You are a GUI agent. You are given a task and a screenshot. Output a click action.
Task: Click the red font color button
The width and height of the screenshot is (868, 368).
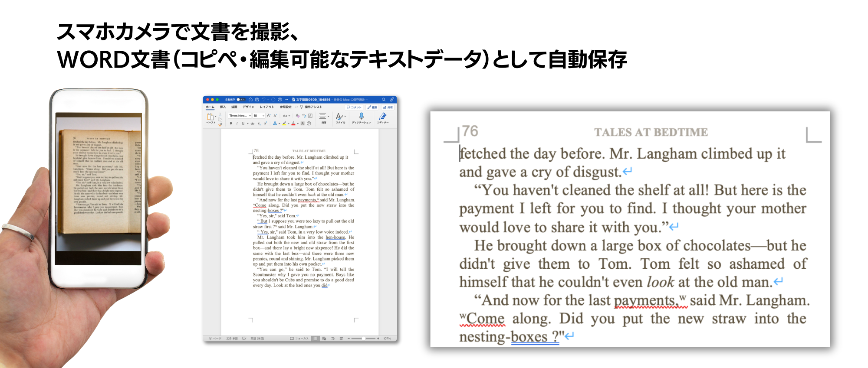coord(293,123)
